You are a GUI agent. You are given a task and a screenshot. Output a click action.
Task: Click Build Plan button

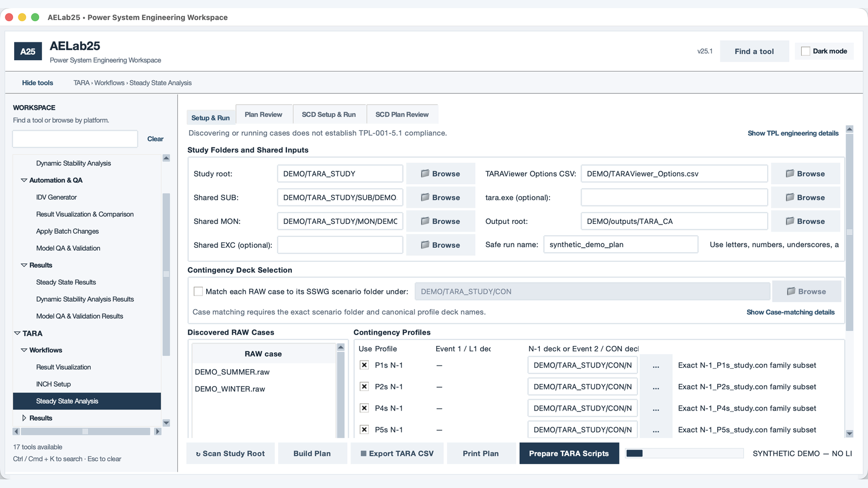[312, 453]
